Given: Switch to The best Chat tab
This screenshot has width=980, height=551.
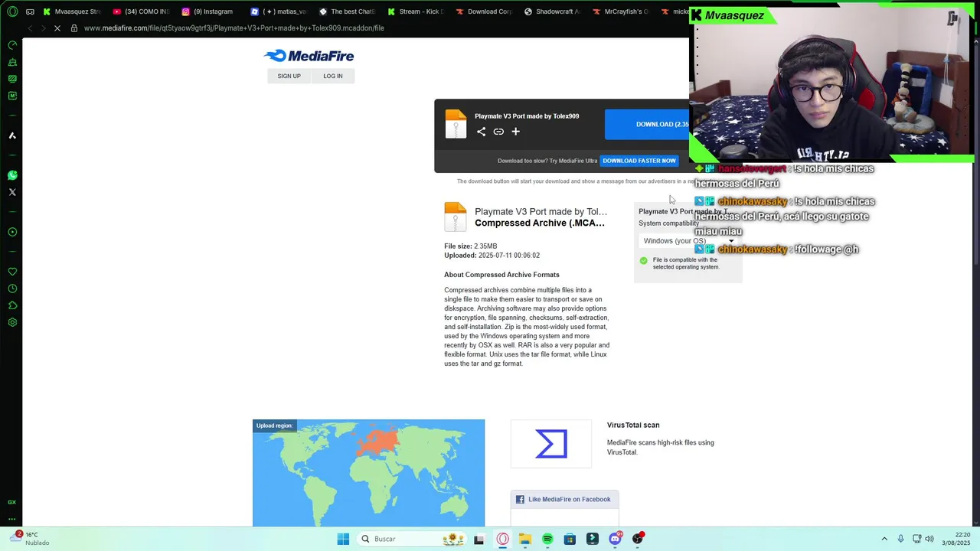Looking at the screenshot, I should point(347,11).
